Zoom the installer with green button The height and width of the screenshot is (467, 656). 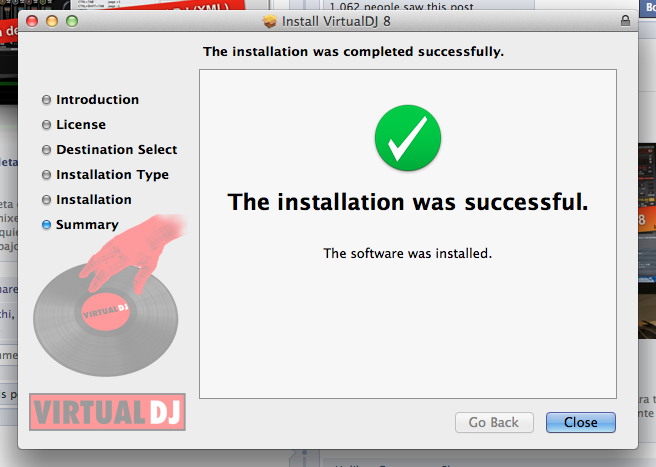[72, 21]
